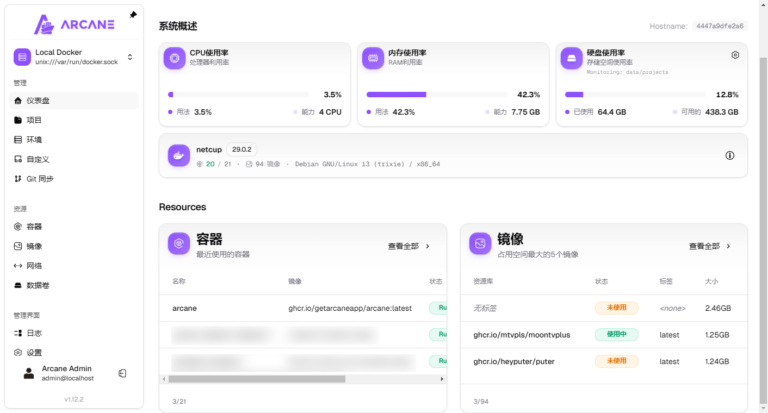This screenshot has height=413, width=768.
Task: Click the Docker whale icon for netcup
Action: [x=179, y=155]
